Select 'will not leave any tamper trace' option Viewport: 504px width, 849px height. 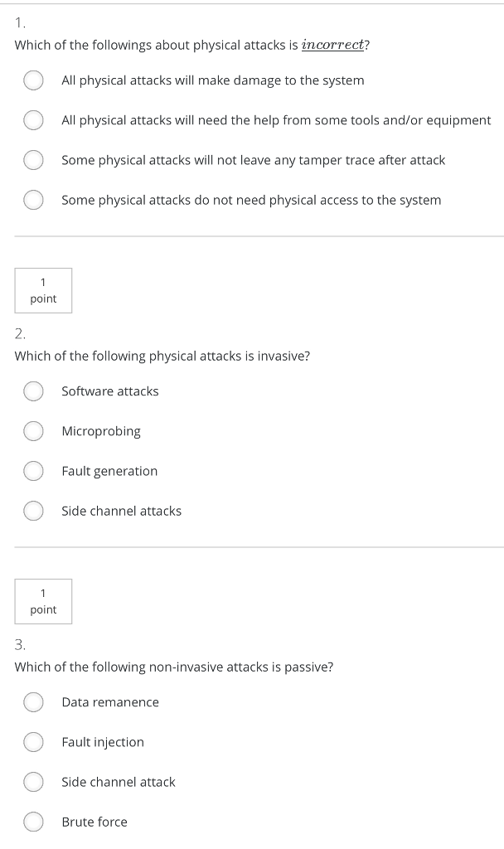coord(33,160)
